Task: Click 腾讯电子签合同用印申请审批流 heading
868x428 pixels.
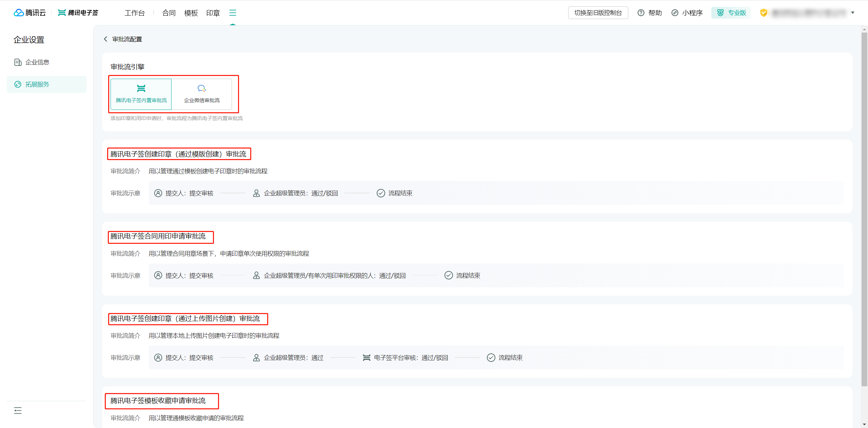Action: 158,236
